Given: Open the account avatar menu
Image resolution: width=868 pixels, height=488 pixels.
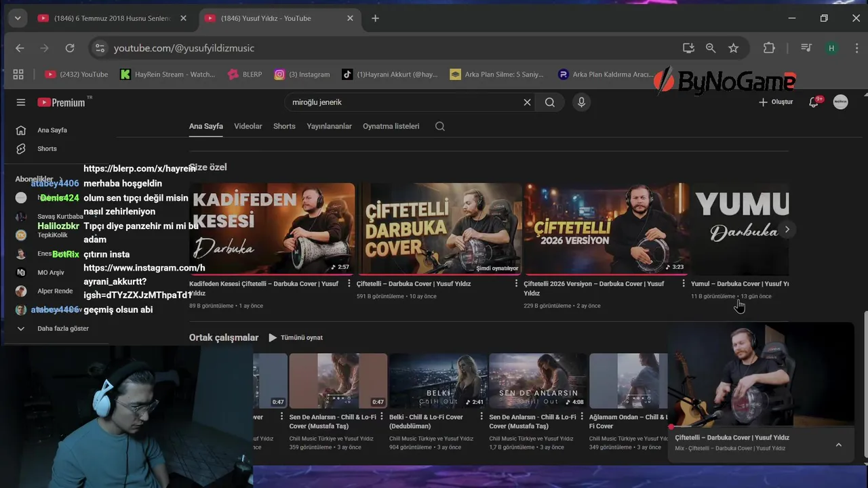Looking at the screenshot, I should [x=840, y=102].
